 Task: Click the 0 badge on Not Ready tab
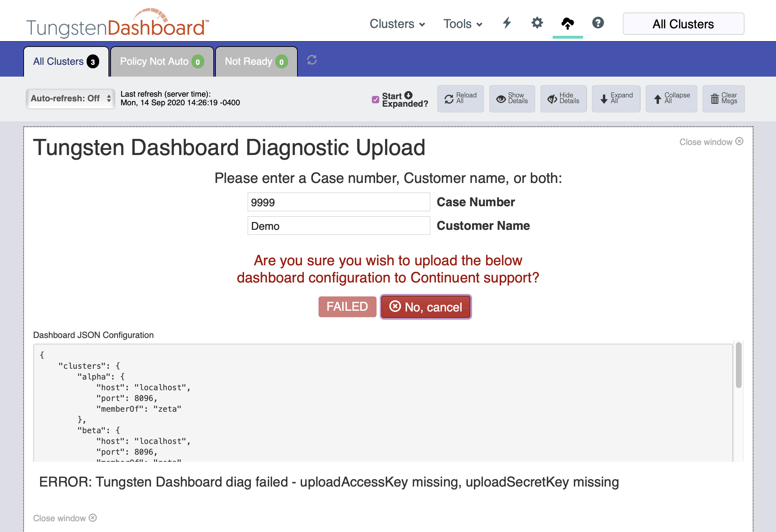pyautogui.click(x=281, y=62)
